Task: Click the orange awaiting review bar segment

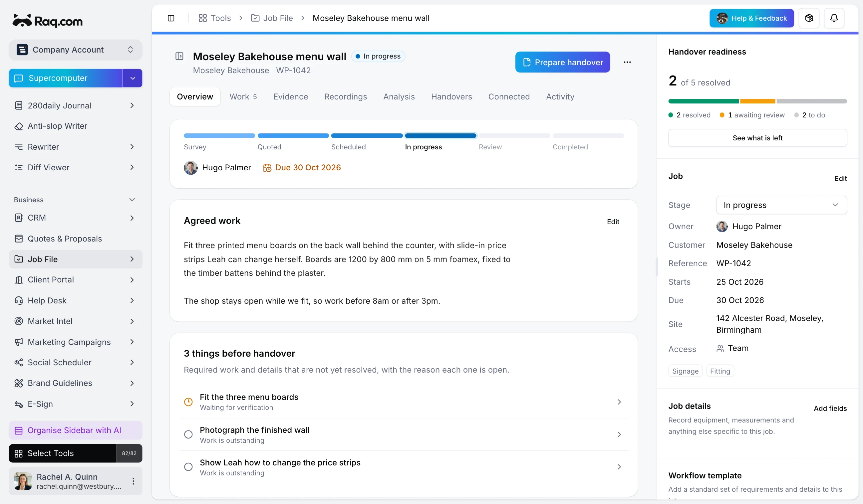Action: (757, 101)
